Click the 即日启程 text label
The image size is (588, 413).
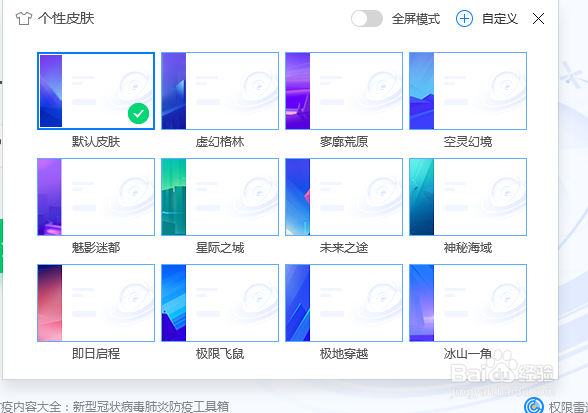(96, 354)
